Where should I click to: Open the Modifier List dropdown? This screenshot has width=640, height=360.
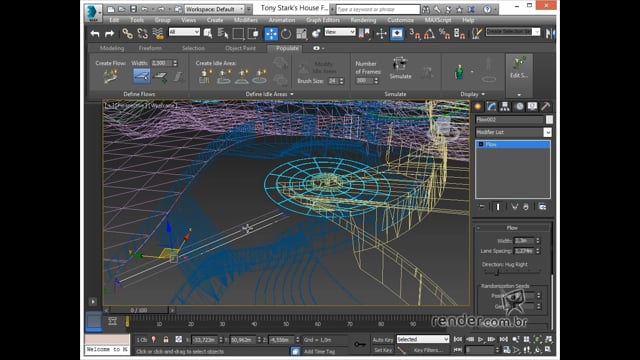click(x=513, y=132)
